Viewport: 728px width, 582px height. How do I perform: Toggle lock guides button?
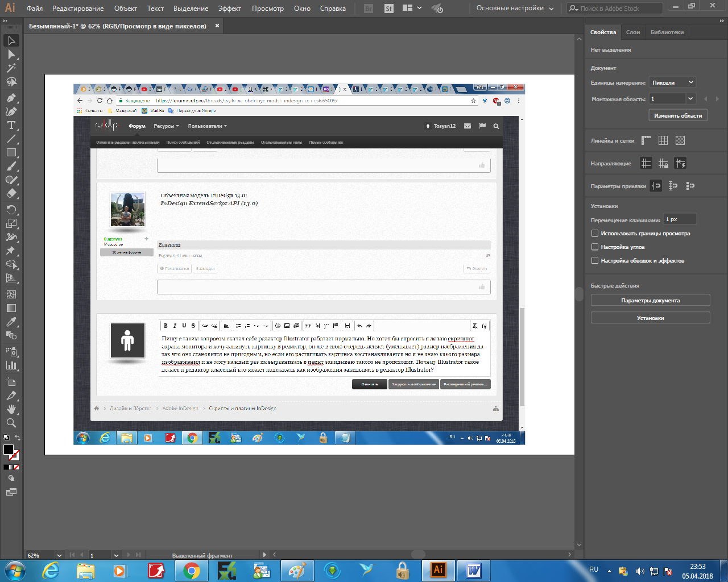click(x=663, y=163)
